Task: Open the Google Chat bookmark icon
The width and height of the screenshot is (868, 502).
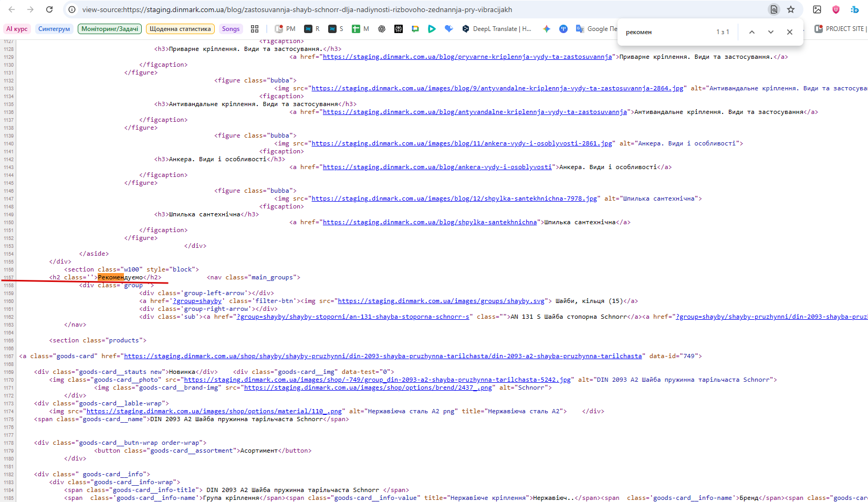Action: 415,29
